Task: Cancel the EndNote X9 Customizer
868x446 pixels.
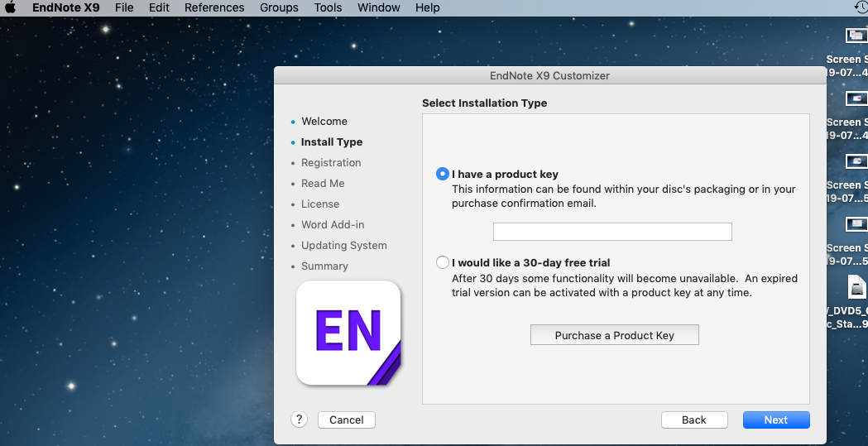Action: [346, 420]
